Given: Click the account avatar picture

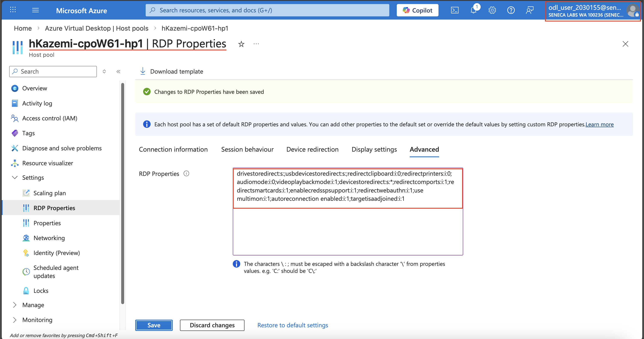Looking at the screenshot, I should coord(632,11).
